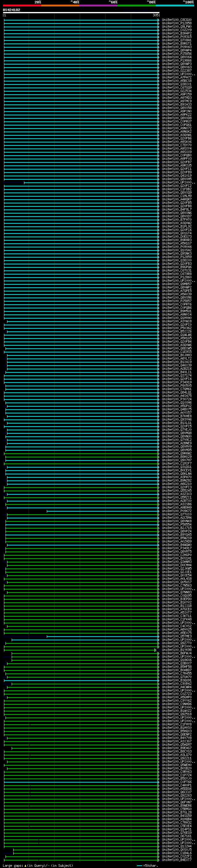The image size is (197, 868).
Task: Click the UniRef100_P09672 hit name
Action: [177, 511]
